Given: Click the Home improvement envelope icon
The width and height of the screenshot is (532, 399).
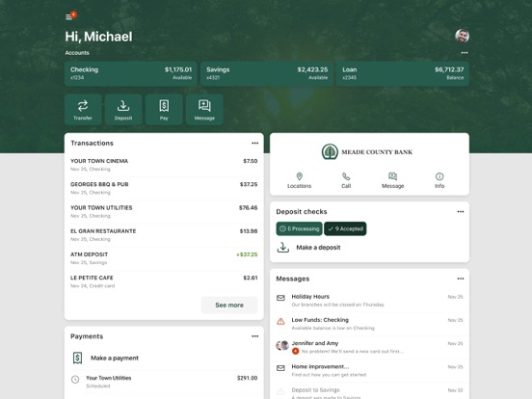Looking at the screenshot, I should click(280, 368).
